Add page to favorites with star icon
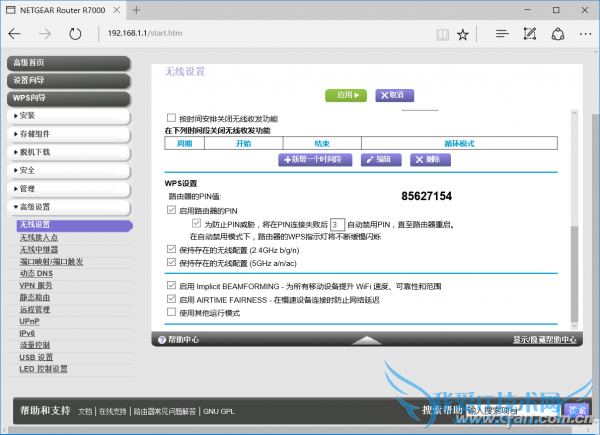Viewport: 600px width, 435px height. tap(463, 35)
